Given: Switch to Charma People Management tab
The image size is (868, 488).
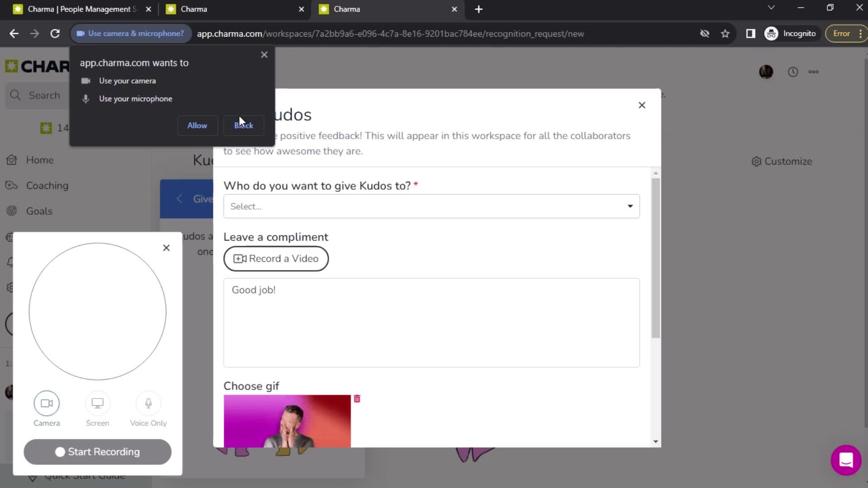Looking at the screenshot, I should pos(81,9).
